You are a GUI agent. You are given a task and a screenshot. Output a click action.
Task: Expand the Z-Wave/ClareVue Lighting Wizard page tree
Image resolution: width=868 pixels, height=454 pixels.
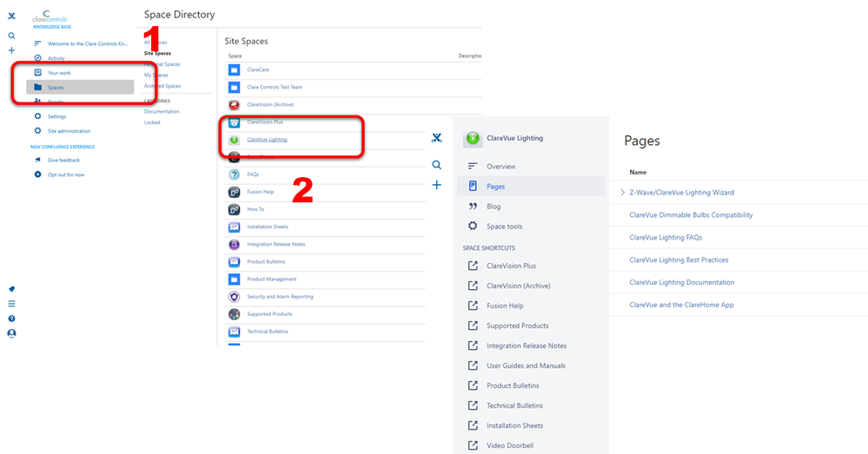click(622, 193)
